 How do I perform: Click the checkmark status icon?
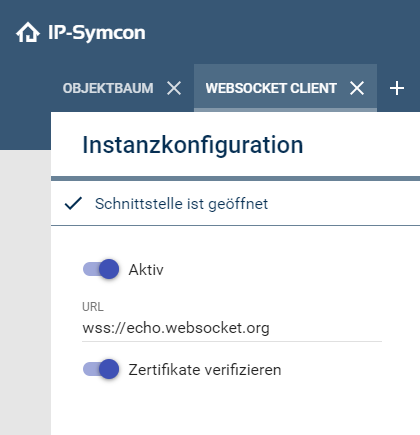coord(73,203)
